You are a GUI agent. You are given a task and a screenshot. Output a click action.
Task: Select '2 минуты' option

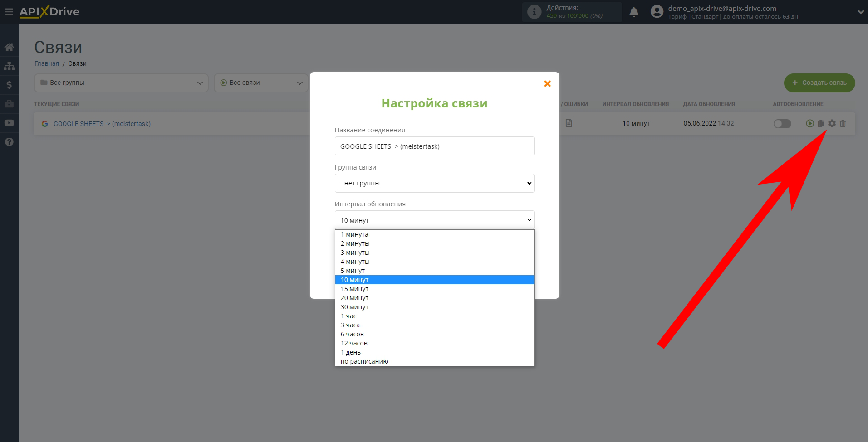[434, 243]
